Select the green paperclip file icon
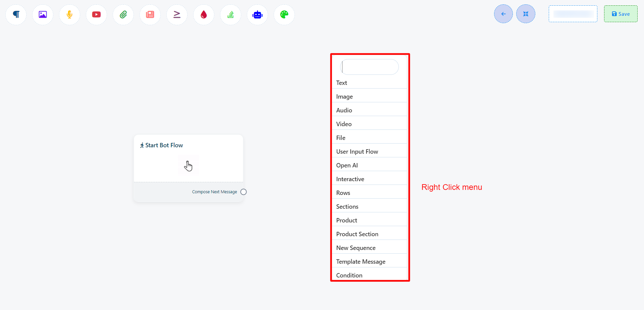Viewport: 644px width, 310px height. 123,14
